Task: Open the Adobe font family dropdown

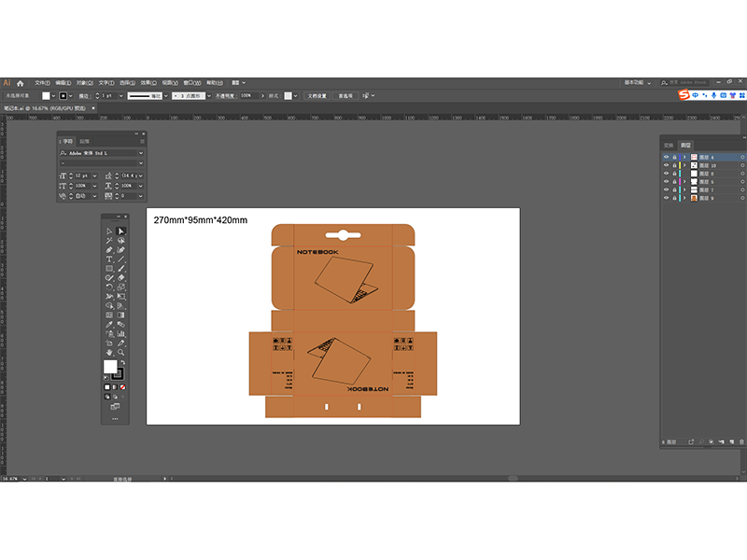Action: (x=141, y=152)
